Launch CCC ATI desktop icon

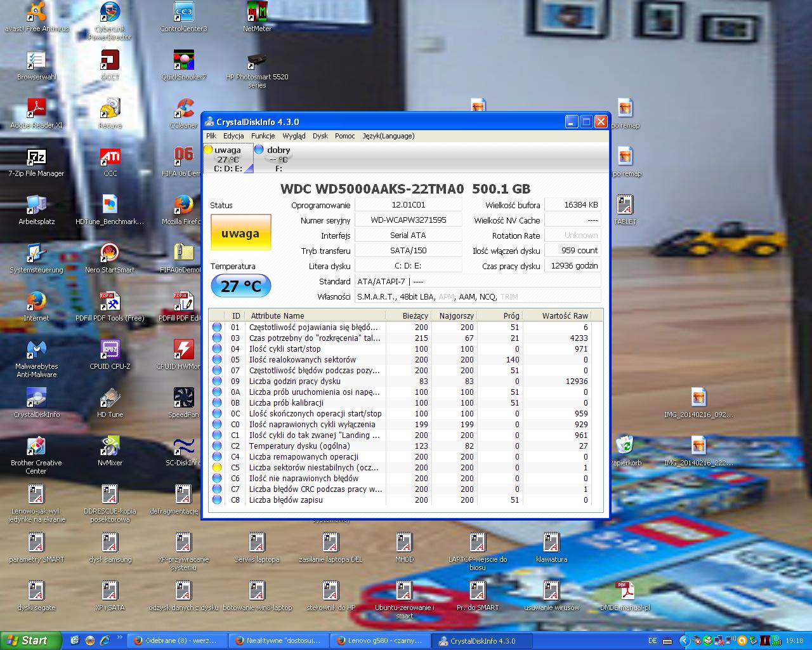(110, 162)
